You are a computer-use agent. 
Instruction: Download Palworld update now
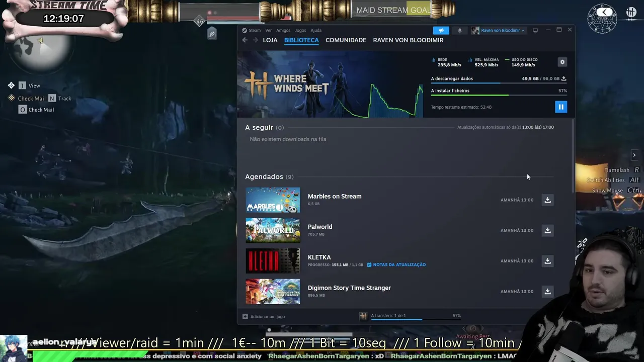tap(547, 230)
